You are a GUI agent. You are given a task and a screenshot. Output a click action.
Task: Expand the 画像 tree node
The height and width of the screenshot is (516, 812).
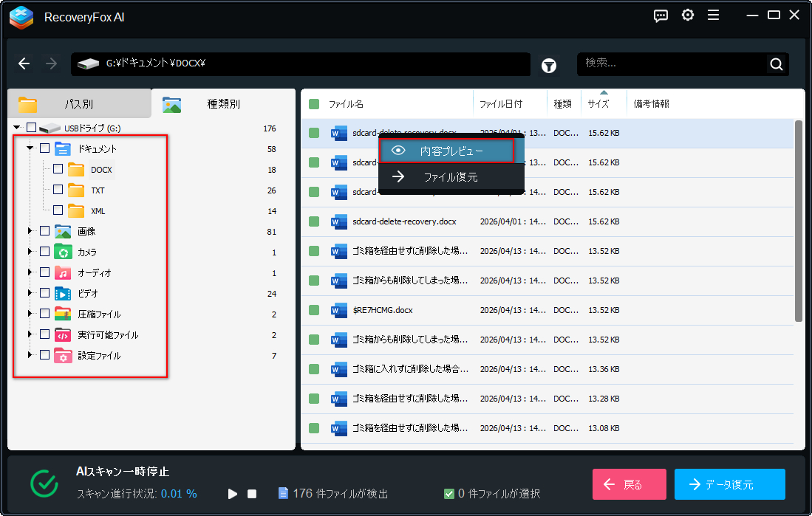click(x=30, y=230)
